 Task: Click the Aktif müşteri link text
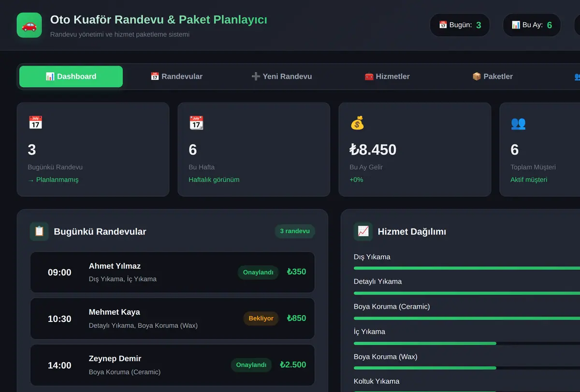pyautogui.click(x=529, y=180)
